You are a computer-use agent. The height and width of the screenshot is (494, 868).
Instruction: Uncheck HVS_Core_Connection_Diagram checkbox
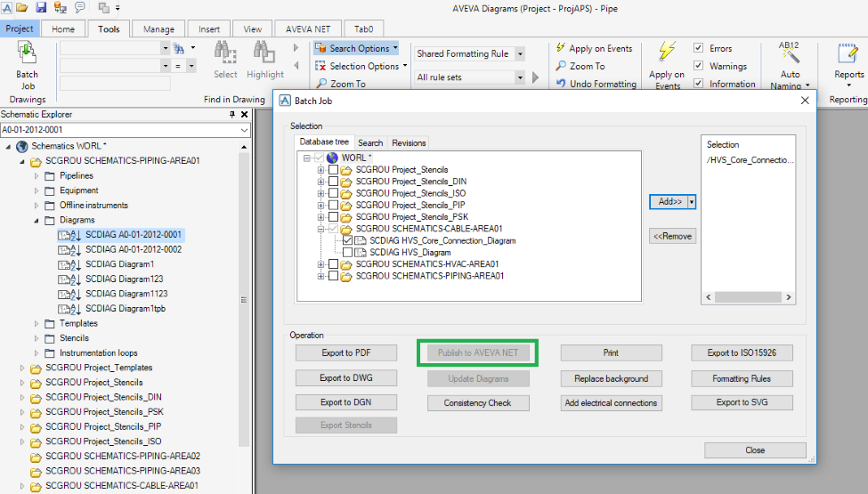[x=347, y=240]
